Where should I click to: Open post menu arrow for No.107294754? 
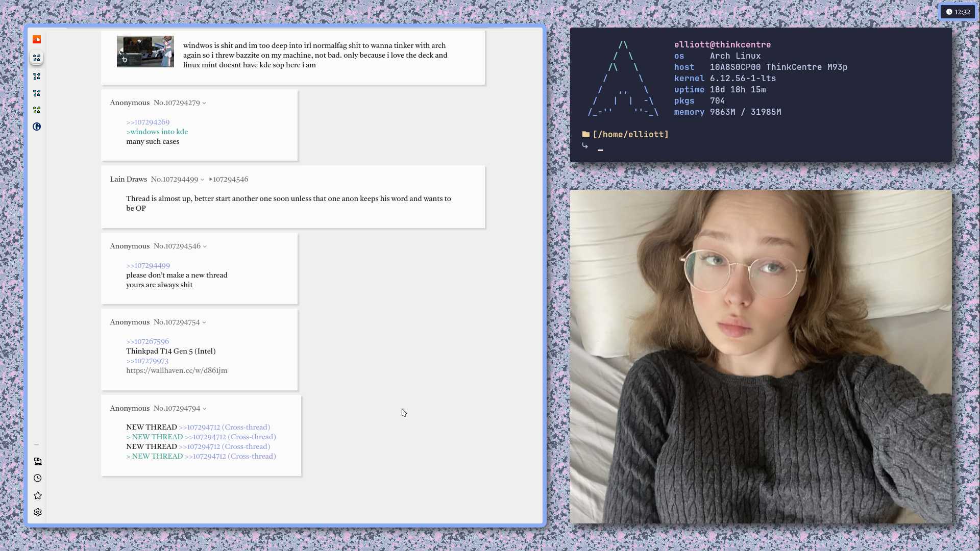(x=204, y=322)
